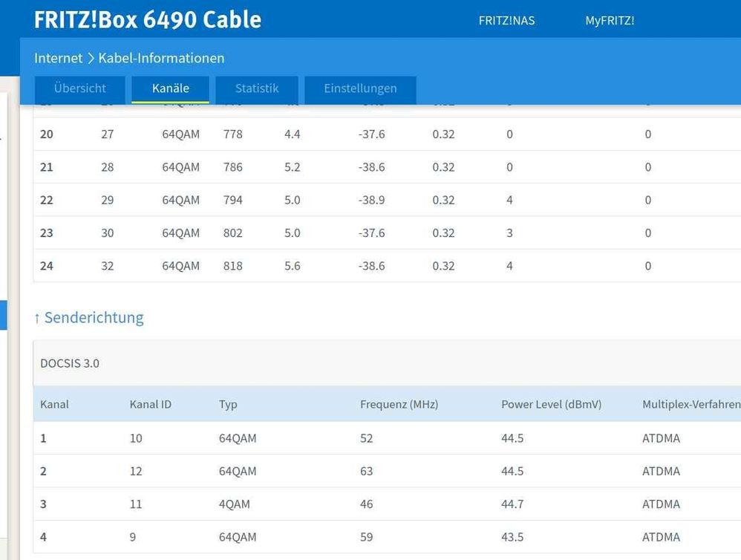Viewport: 741px width, 560px height.
Task: Click ATDMA in upstream channel 4 row
Action: tap(661, 537)
